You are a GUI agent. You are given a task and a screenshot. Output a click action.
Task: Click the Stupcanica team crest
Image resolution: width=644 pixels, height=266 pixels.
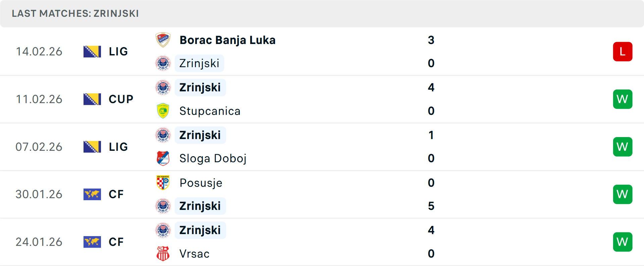[163, 111]
